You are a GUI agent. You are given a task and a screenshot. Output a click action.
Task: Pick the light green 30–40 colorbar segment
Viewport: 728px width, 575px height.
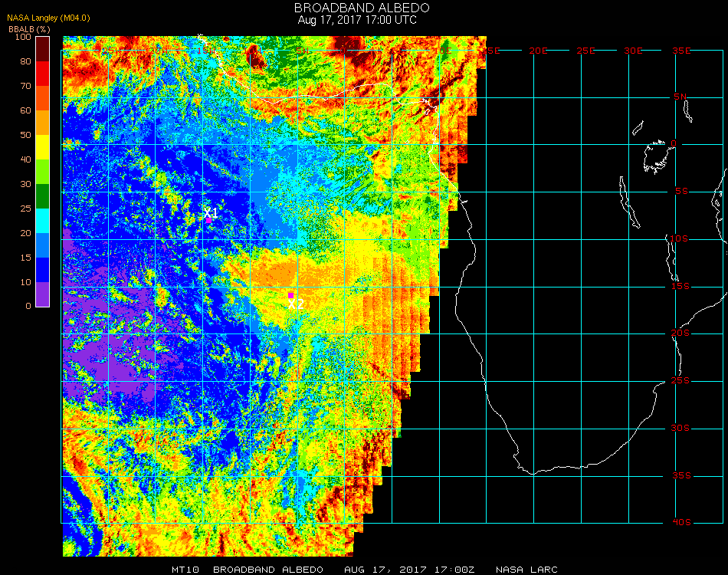[x=43, y=172]
